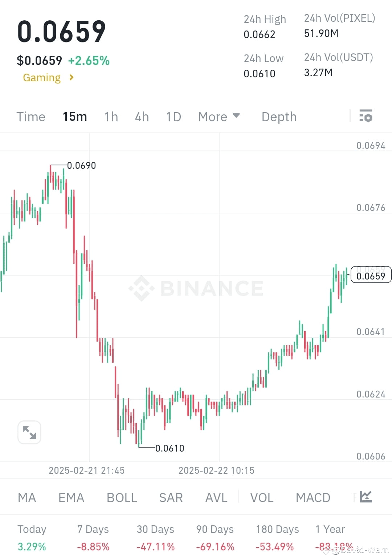
Task: Select the 1h interval tab
Action: 111,117
